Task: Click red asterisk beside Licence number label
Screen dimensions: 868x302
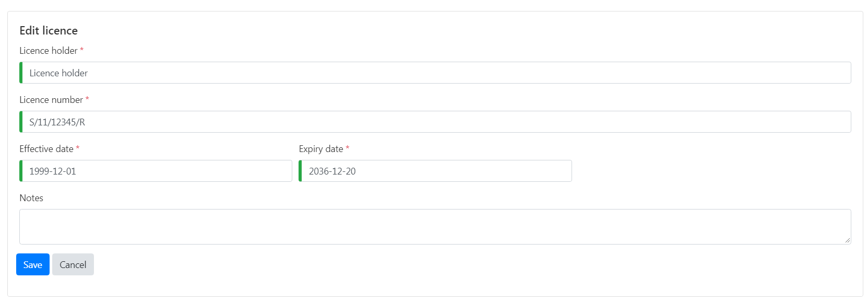Action: (x=87, y=99)
